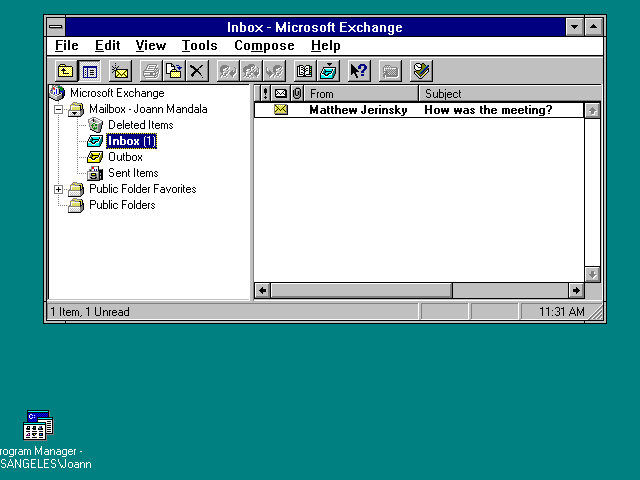Open the View menu
The width and height of the screenshot is (640, 480).
tap(151, 45)
